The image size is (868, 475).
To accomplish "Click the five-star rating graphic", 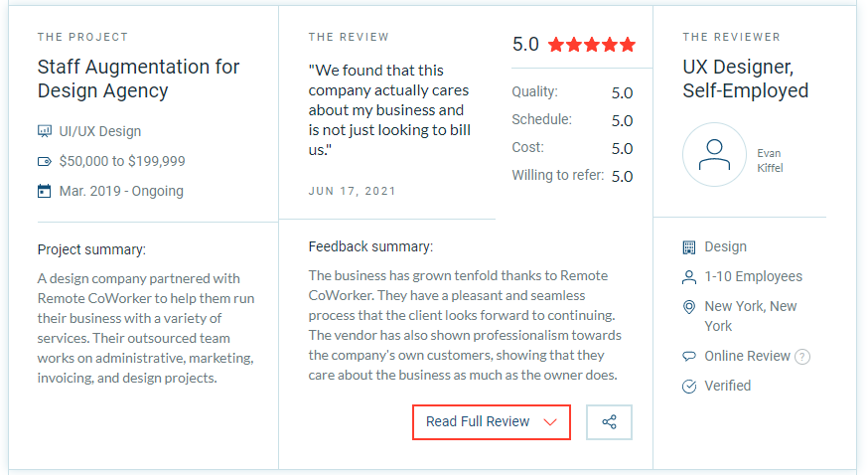I will coord(592,45).
